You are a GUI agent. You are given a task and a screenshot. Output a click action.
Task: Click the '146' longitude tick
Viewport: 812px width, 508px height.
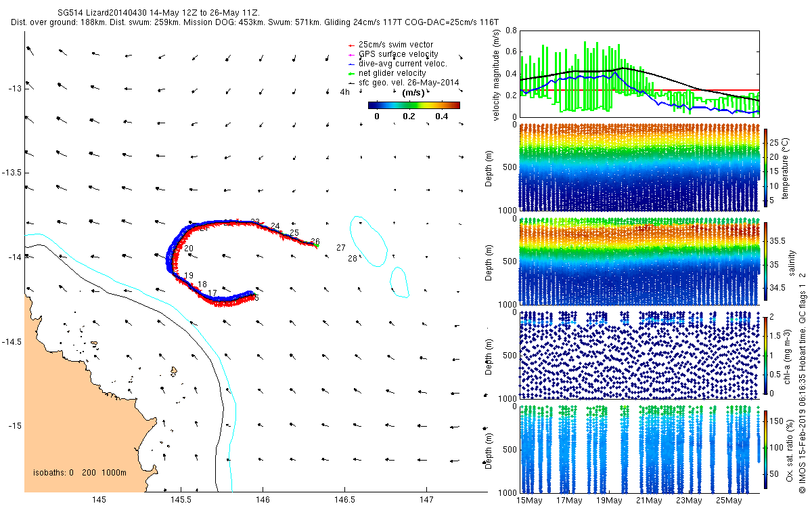[x=263, y=501]
